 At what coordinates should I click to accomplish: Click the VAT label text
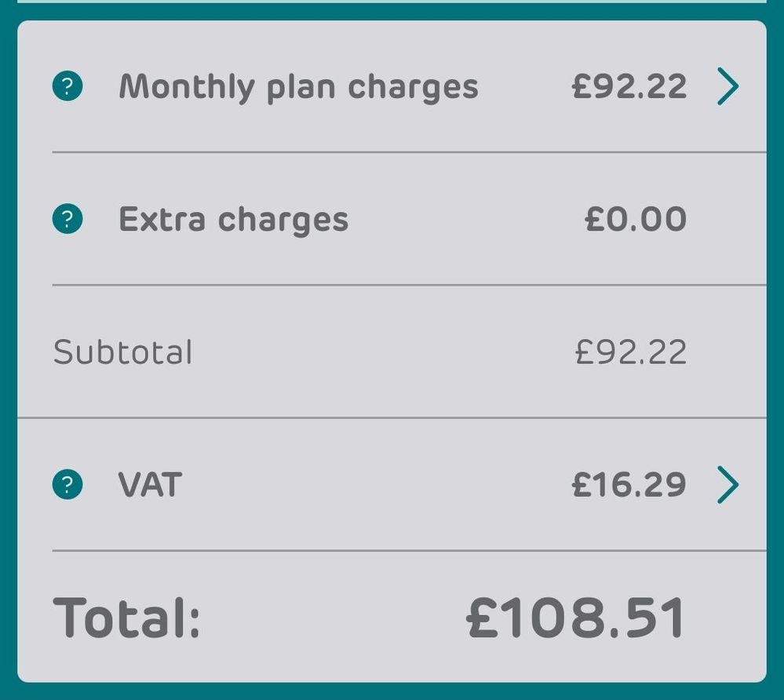149,484
